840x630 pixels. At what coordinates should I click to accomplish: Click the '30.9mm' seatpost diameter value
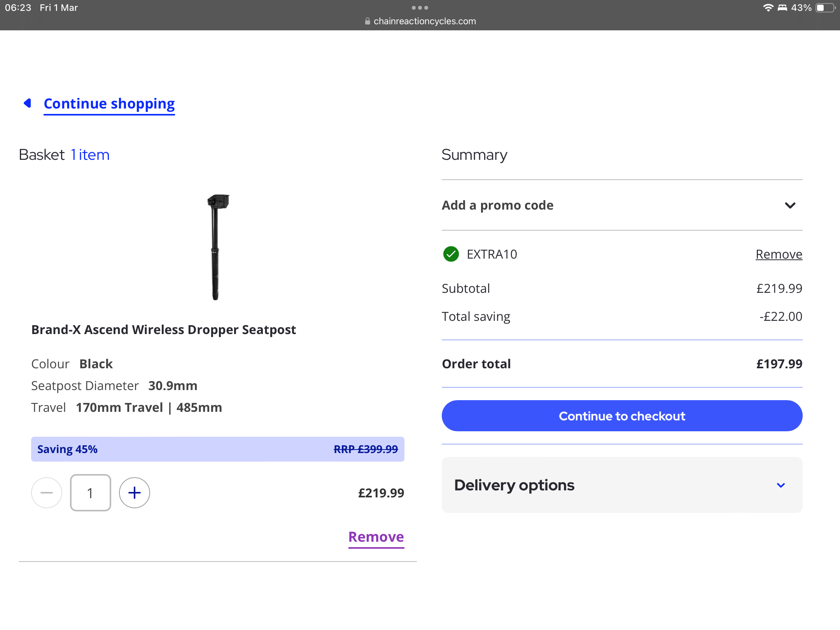pos(173,386)
